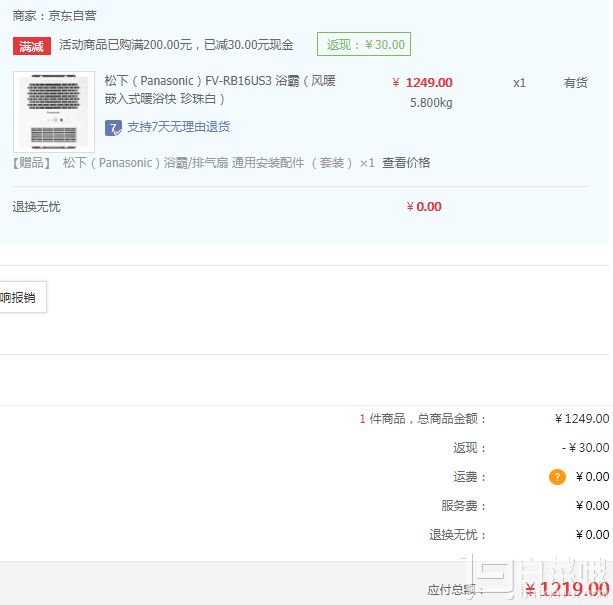Click the orange question mark beside 运费
This screenshot has height=605, width=613.
(557, 477)
